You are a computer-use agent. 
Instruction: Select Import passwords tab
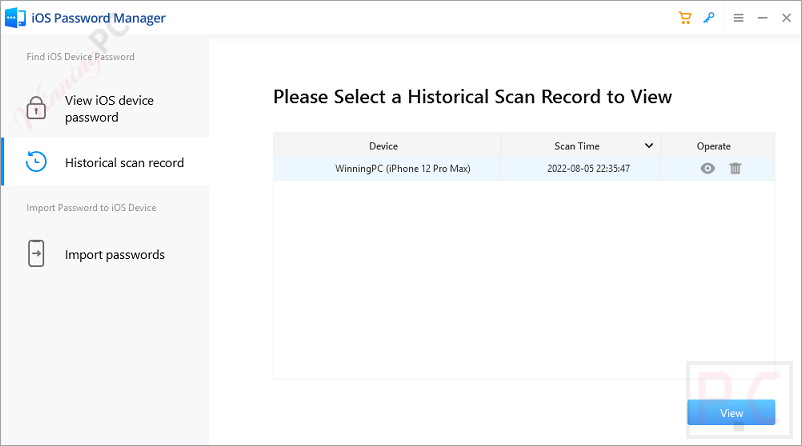(105, 254)
